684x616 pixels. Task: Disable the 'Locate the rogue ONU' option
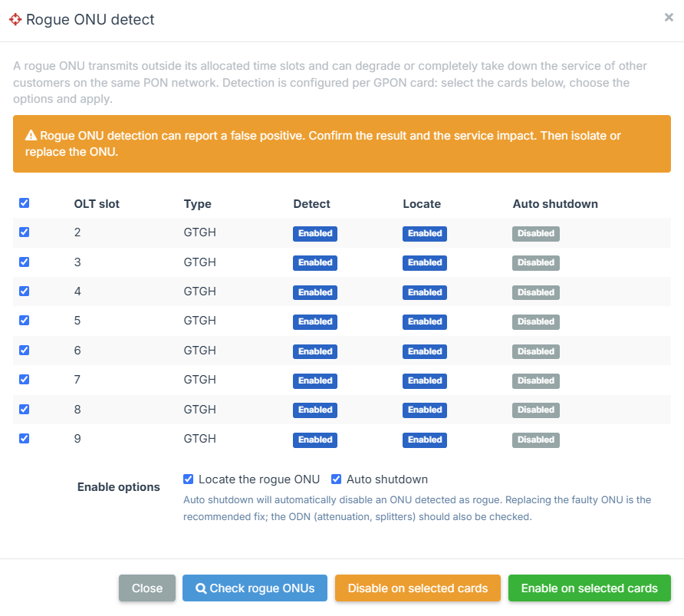(x=188, y=479)
